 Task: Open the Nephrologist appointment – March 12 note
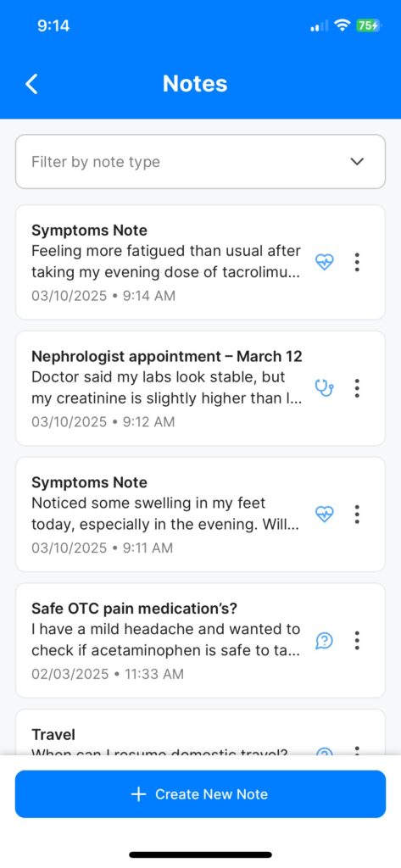(x=200, y=388)
